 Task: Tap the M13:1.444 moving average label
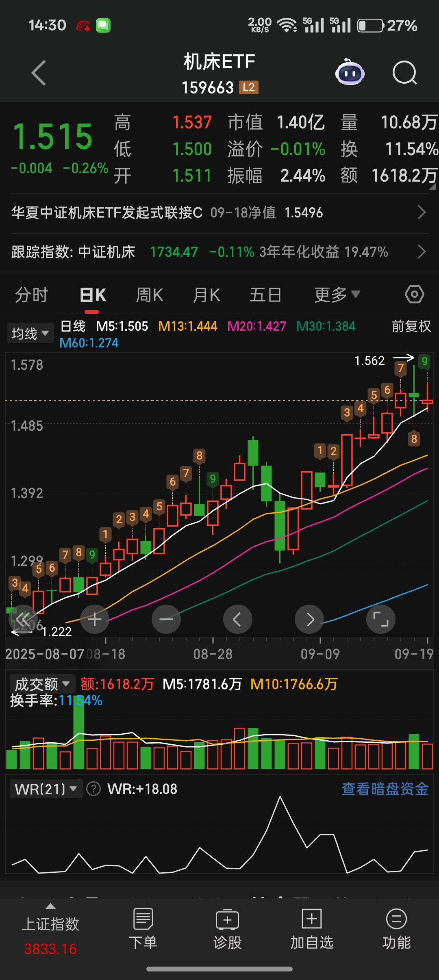pyautogui.click(x=188, y=326)
